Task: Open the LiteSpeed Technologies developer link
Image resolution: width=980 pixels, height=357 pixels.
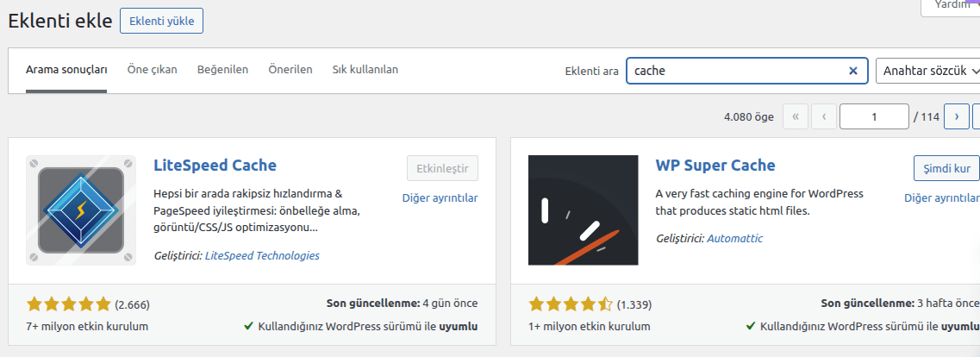Action: coord(262,255)
